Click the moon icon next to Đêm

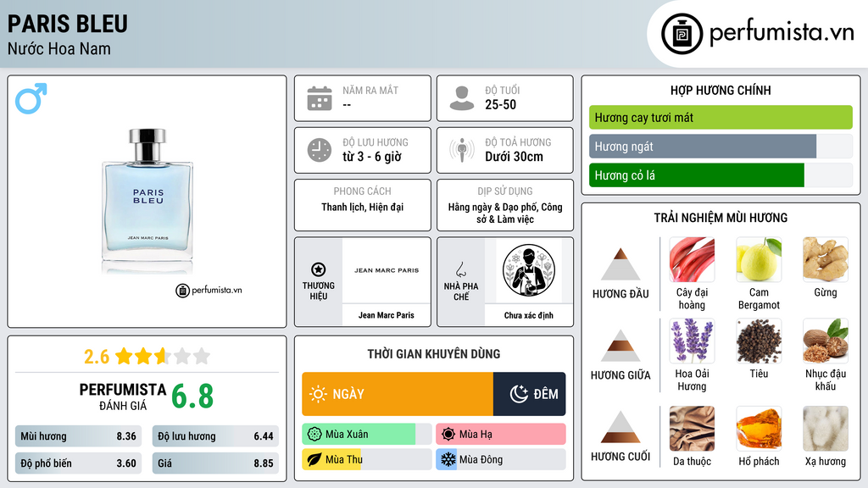point(519,394)
